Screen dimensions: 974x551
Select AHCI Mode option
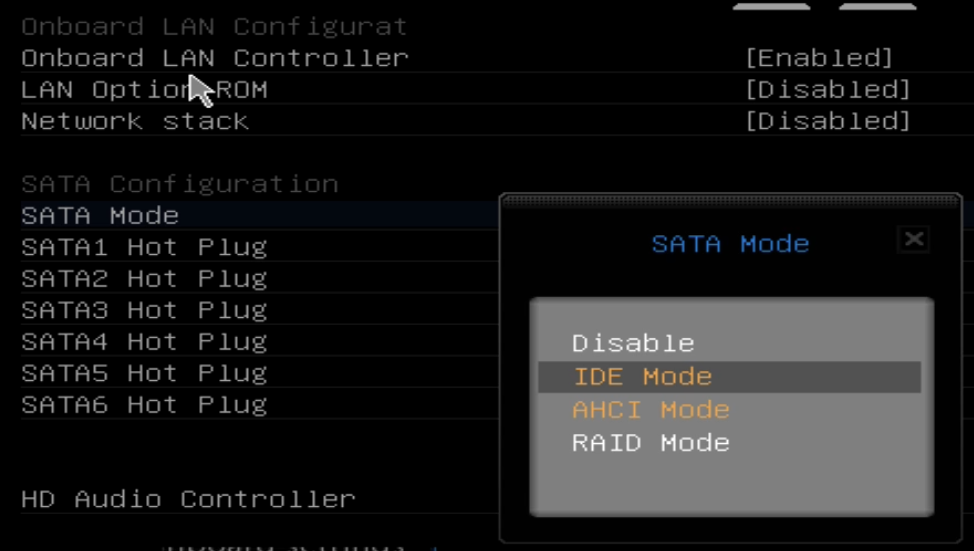click(x=650, y=410)
